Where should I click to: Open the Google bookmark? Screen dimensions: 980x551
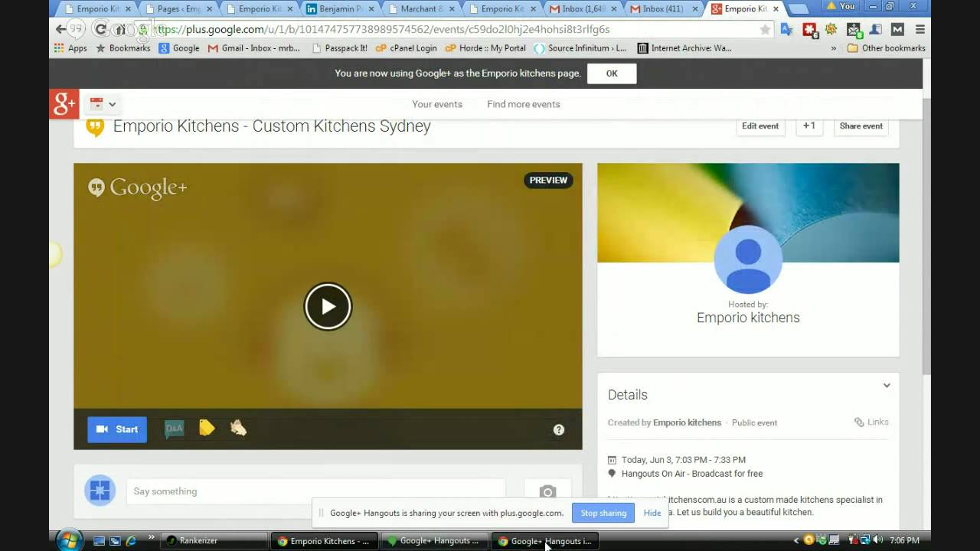pos(179,47)
